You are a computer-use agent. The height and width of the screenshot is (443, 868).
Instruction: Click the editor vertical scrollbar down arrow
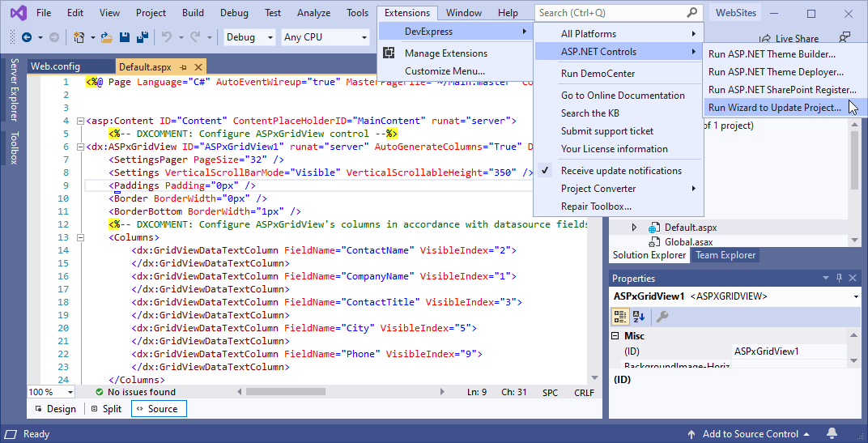coord(595,377)
